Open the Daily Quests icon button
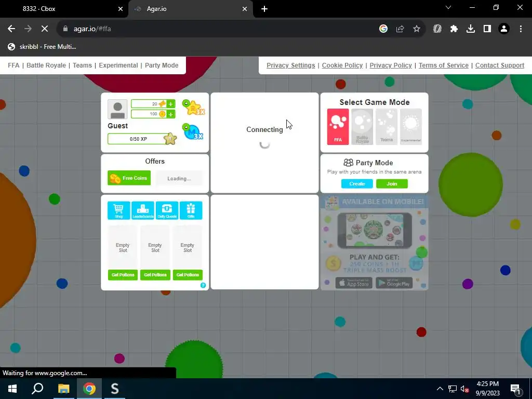Viewport: 532px width, 399px height. (167, 210)
